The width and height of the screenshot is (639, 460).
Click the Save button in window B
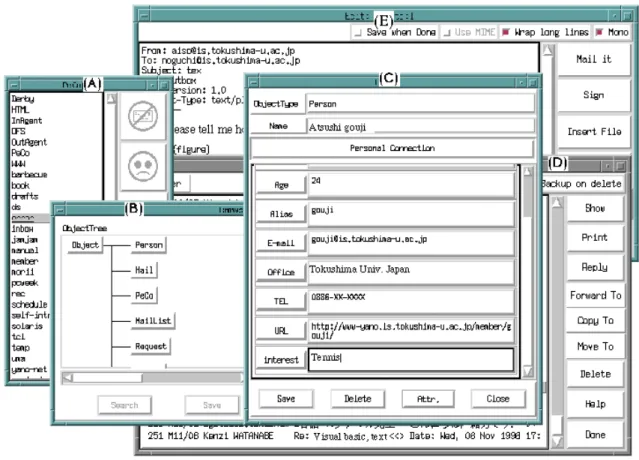pyautogui.click(x=212, y=405)
